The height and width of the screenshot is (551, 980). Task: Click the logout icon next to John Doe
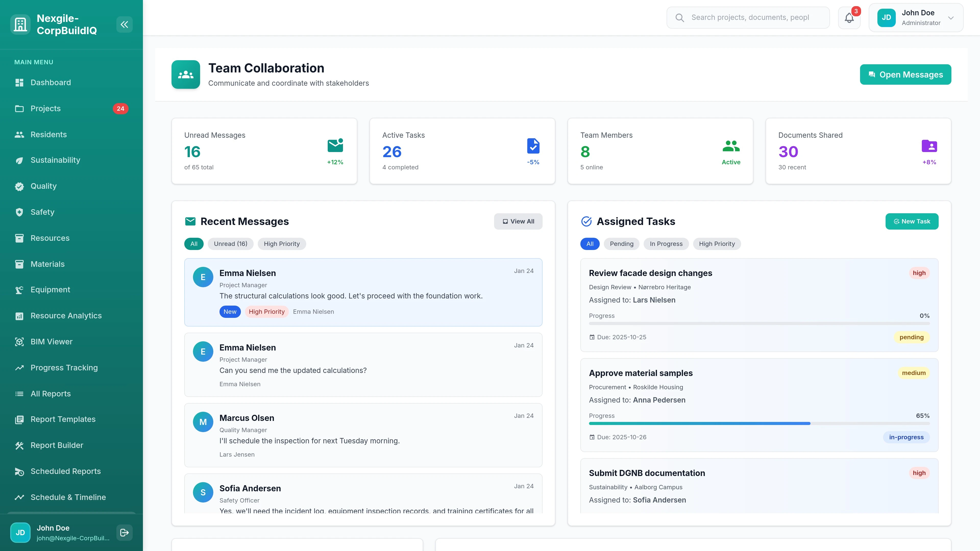click(124, 532)
